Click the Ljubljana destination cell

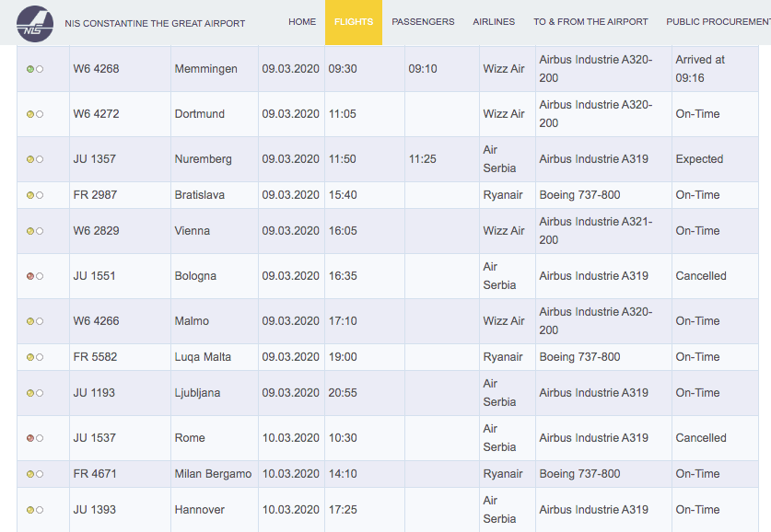pyautogui.click(x=197, y=393)
